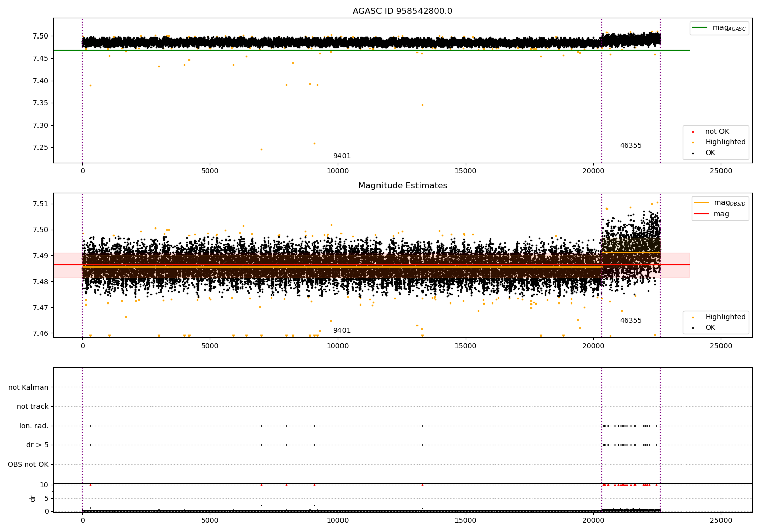The width and height of the screenshot is (760, 532).
Task: Click the "9401" obsid label in Magnitude Estimates plot
Action: pyautogui.click(x=341, y=331)
